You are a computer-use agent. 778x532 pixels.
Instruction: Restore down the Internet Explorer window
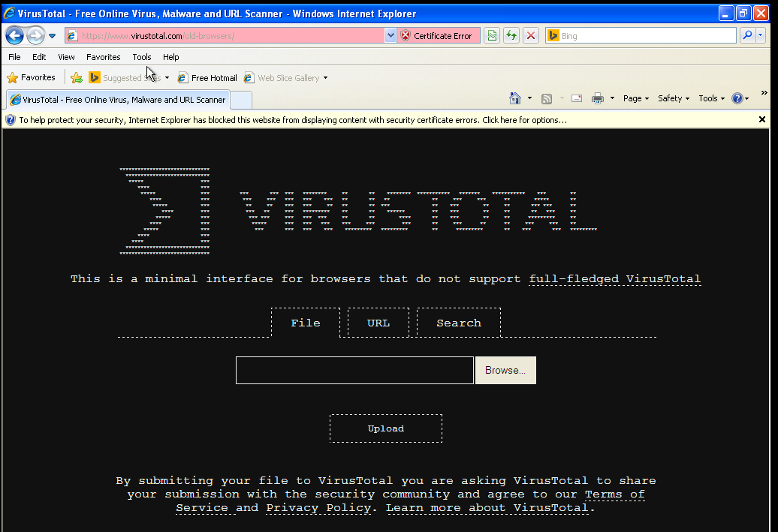743,14
